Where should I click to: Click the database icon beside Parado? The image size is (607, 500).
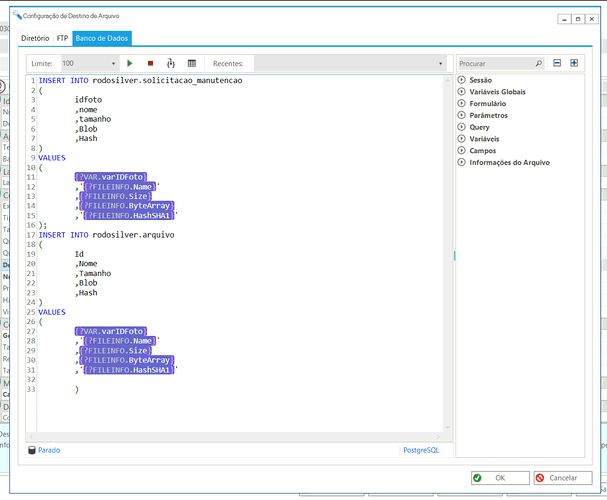point(32,450)
